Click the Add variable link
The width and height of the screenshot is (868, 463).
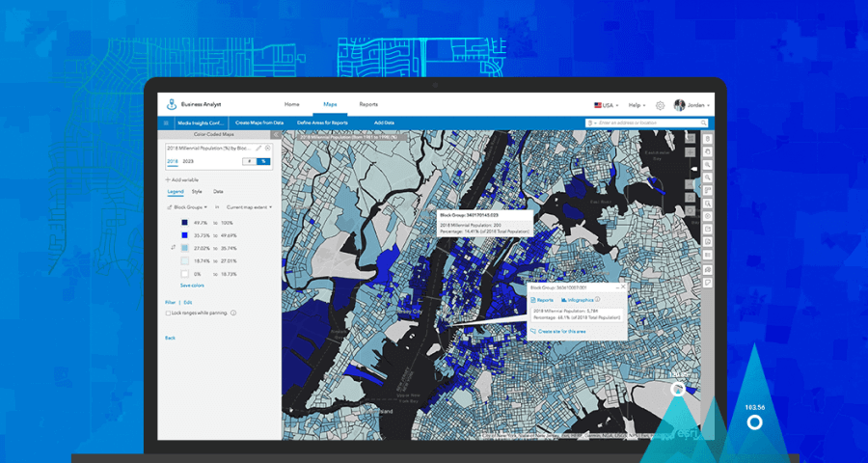(185, 180)
